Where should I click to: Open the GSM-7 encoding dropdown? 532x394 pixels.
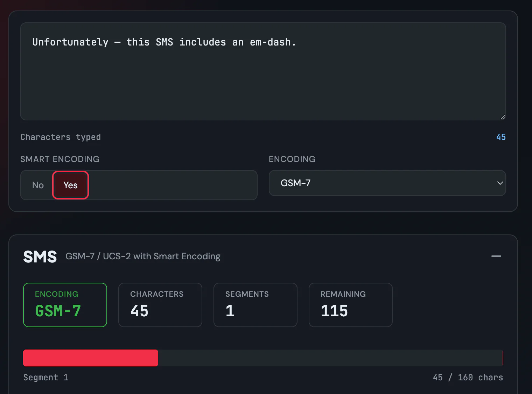coord(387,183)
